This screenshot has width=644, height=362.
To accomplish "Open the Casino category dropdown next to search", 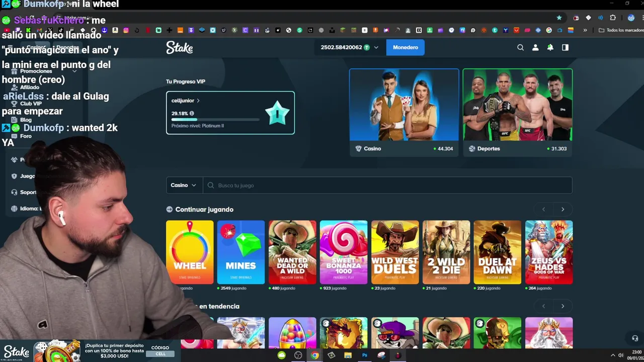I will 184,186.
